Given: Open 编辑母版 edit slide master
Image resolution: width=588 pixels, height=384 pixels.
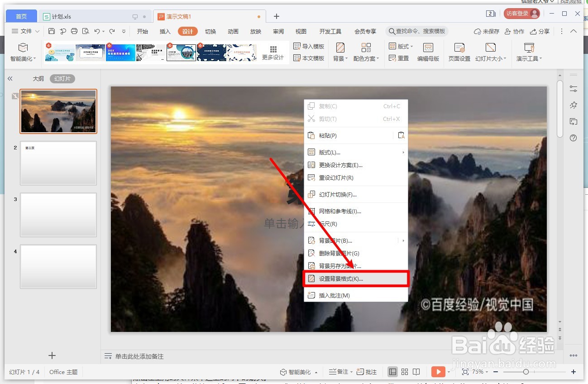Looking at the screenshot, I should pyautogui.click(x=428, y=53).
